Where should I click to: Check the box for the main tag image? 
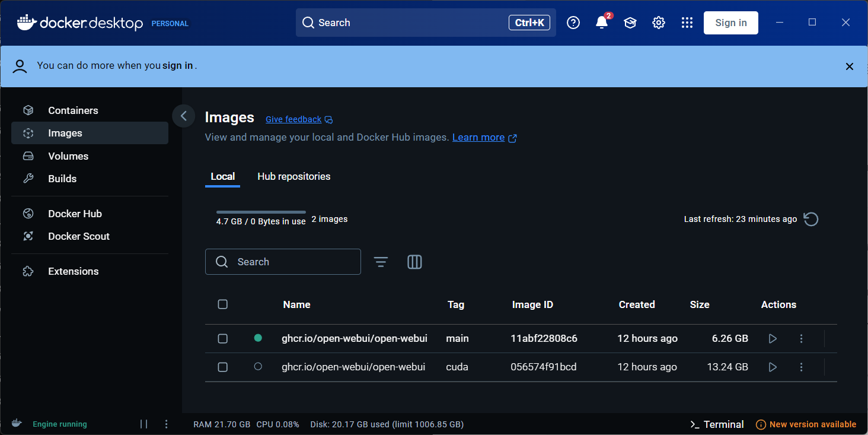[x=223, y=338]
